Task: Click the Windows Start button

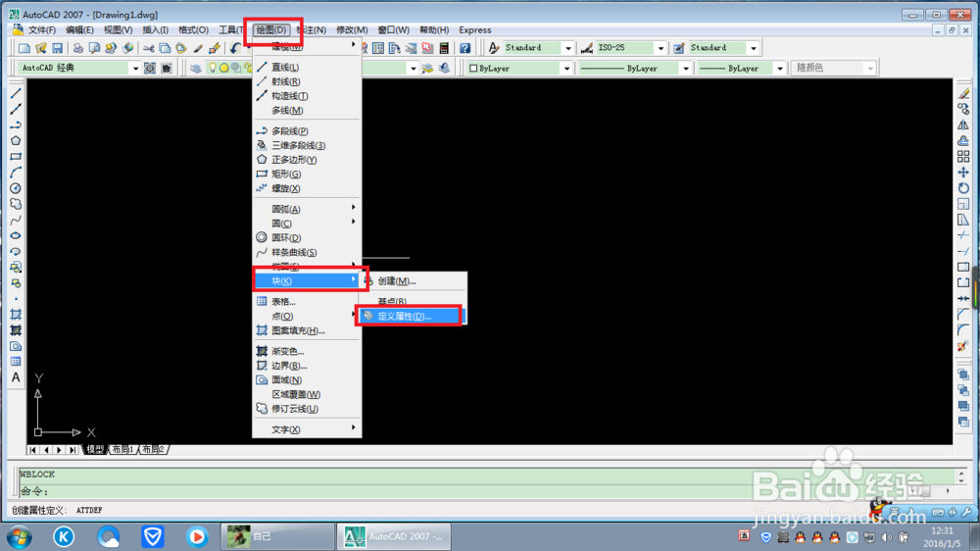Action: coord(20,536)
